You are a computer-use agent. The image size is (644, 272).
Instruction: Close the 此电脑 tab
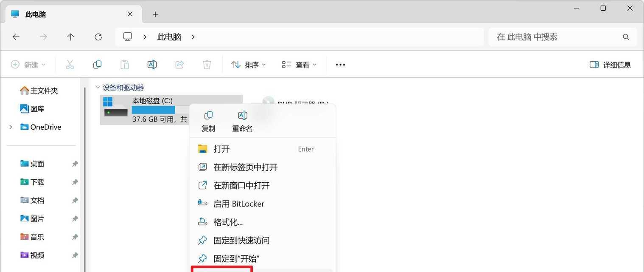tap(130, 14)
